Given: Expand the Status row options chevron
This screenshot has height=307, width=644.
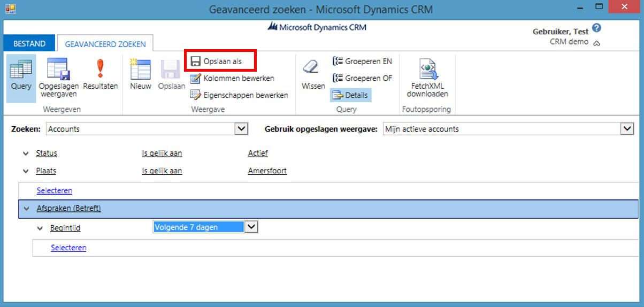Looking at the screenshot, I should point(26,153).
